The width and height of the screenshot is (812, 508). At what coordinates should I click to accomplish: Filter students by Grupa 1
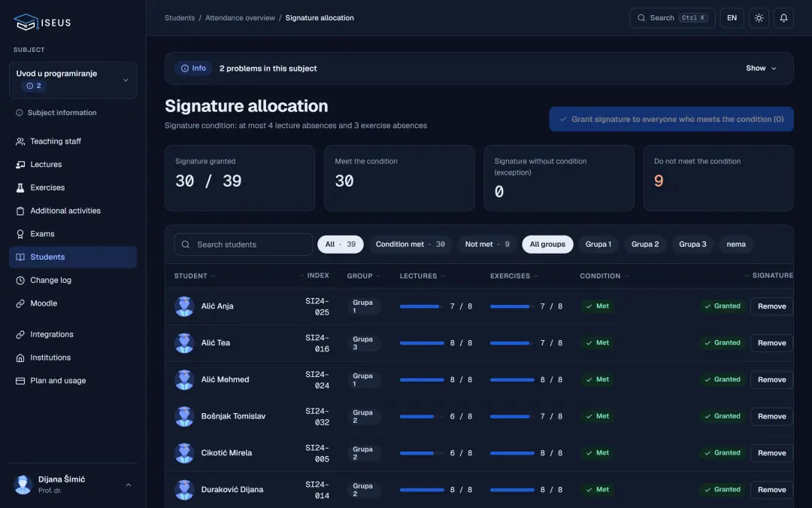click(x=598, y=245)
